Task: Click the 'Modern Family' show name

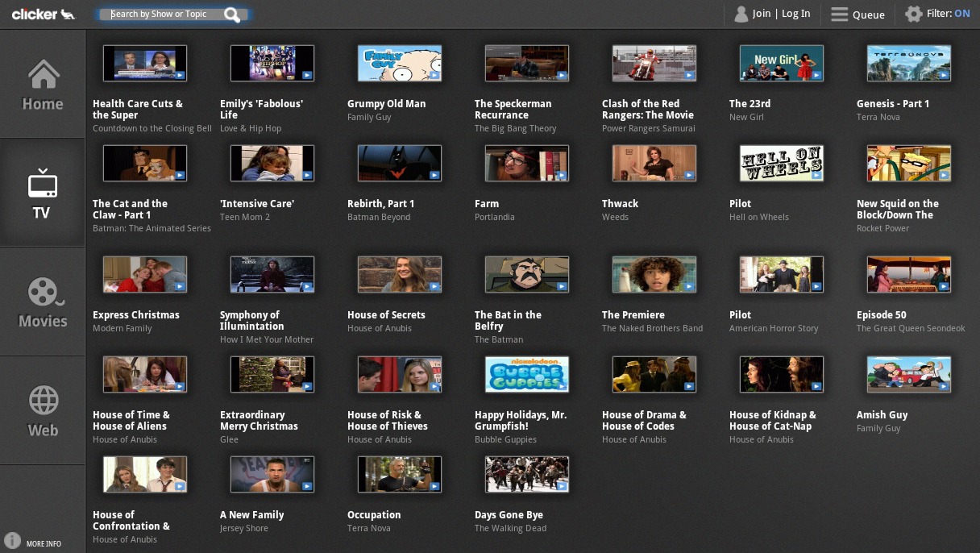Action: [x=122, y=329]
